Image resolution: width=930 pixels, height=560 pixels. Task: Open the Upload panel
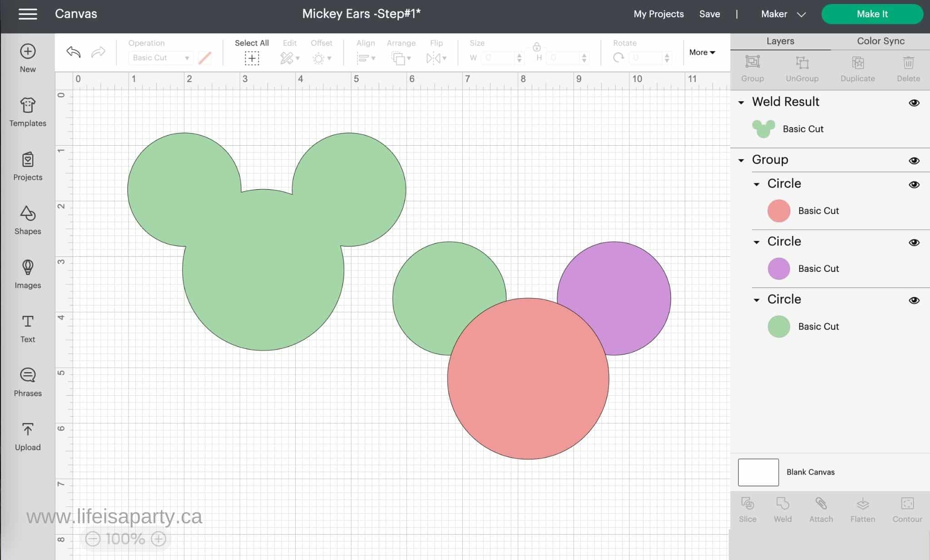(x=28, y=437)
